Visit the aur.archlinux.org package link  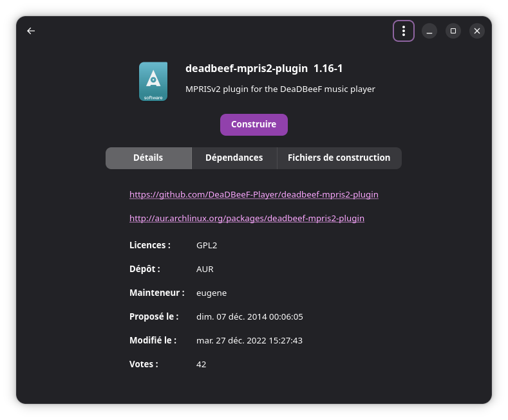tap(247, 219)
